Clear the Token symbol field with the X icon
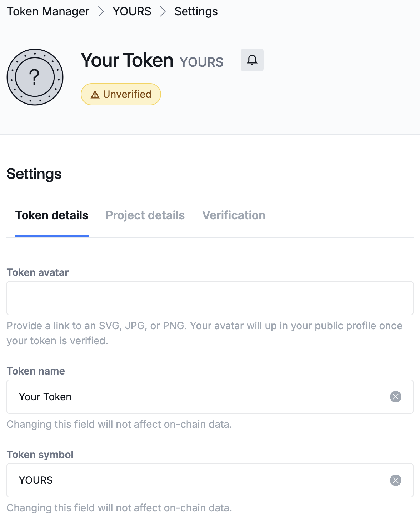 click(395, 480)
